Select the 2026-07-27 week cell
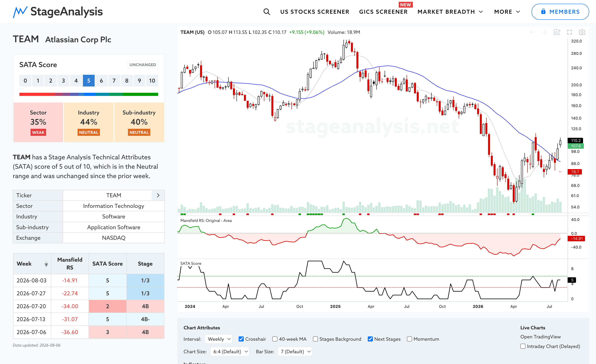Viewport: 596px width, 364px height. click(32, 293)
